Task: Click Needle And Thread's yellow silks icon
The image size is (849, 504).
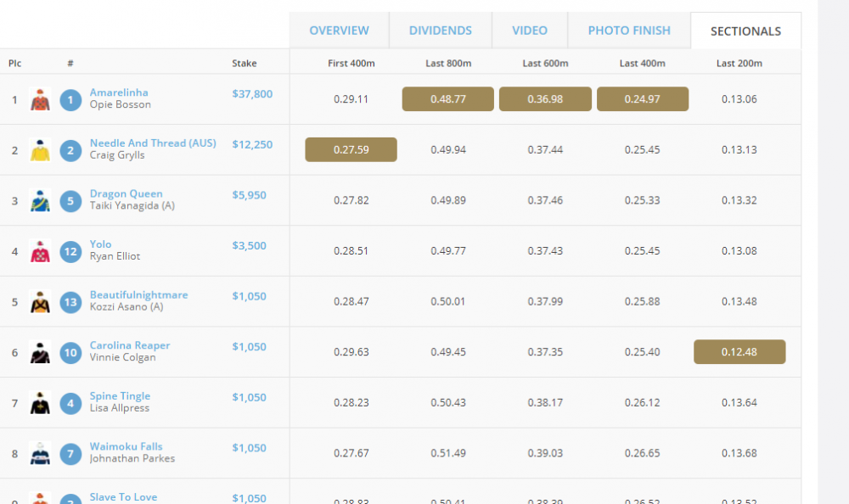Action: (x=40, y=150)
